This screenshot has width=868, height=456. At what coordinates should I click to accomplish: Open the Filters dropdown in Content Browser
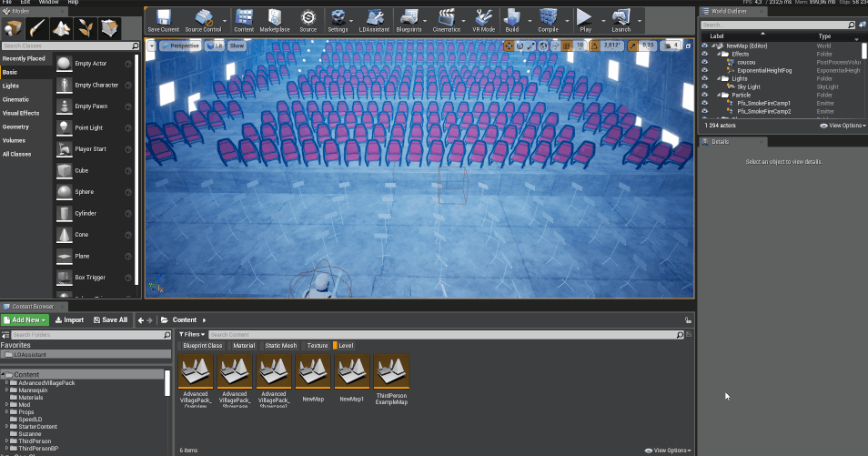(192, 335)
